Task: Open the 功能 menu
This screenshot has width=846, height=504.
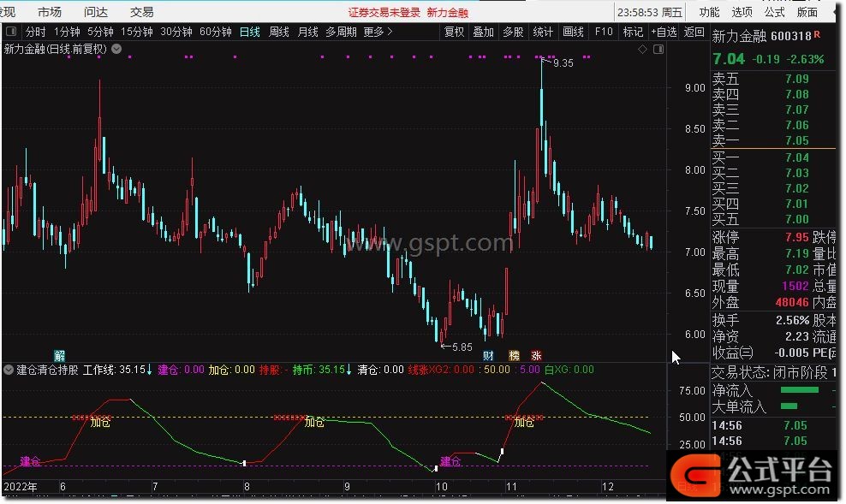Action: tap(709, 12)
